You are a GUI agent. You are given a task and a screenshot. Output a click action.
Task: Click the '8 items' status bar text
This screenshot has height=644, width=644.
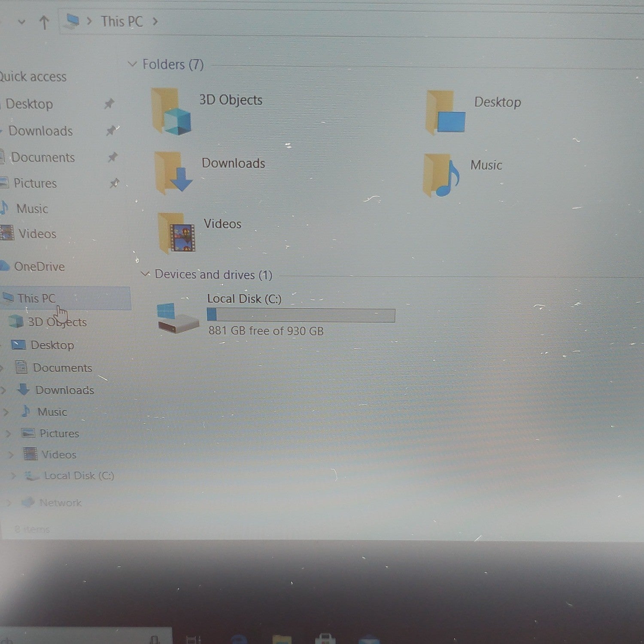(32, 529)
